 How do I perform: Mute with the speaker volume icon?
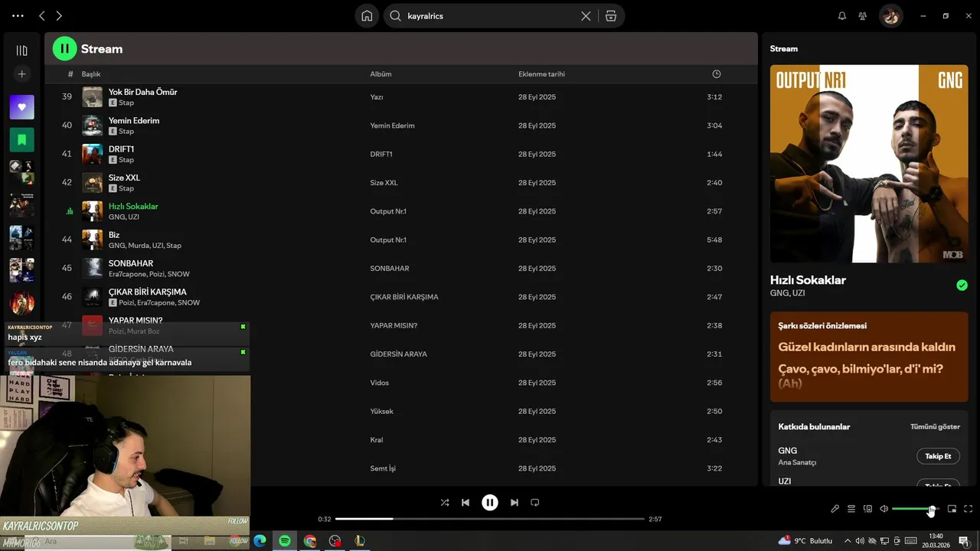tap(884, 509)
